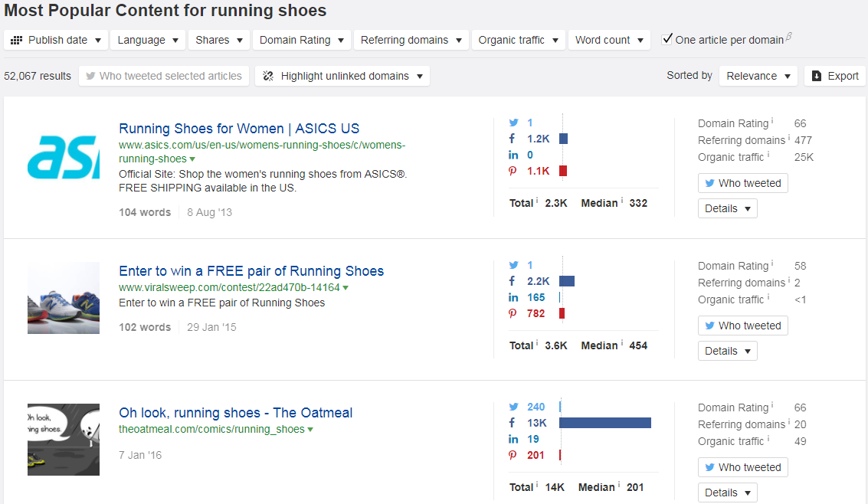Click the beta superscript beside One article per domain
Image resolution: width=868 pixels, height=504 pixels.
[x=789, y=36]
